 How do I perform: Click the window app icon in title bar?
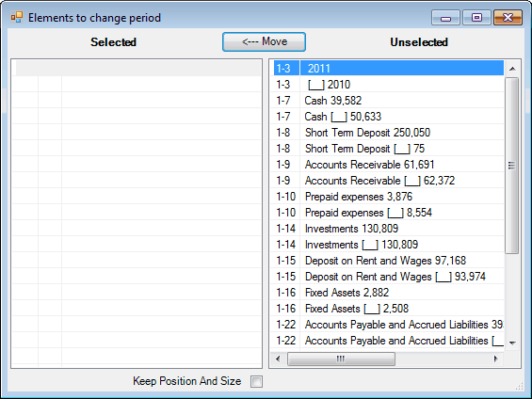tap(17, 17)
